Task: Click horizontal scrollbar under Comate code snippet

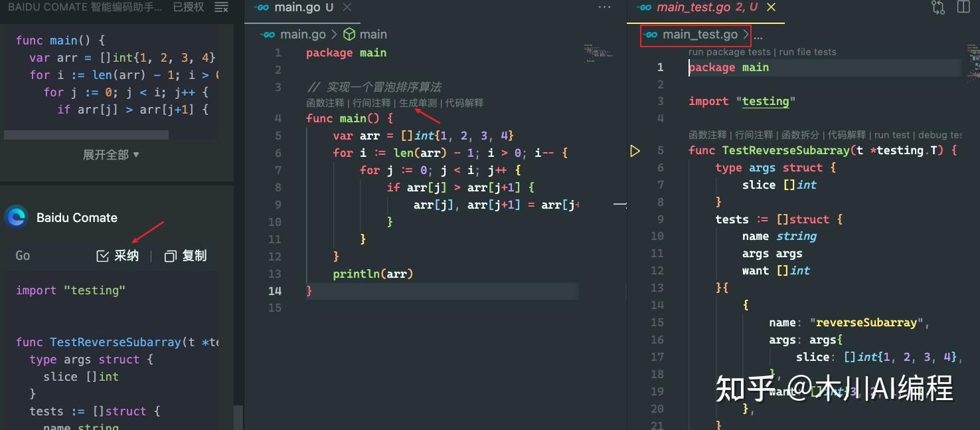Action: (x=86, y=135)
